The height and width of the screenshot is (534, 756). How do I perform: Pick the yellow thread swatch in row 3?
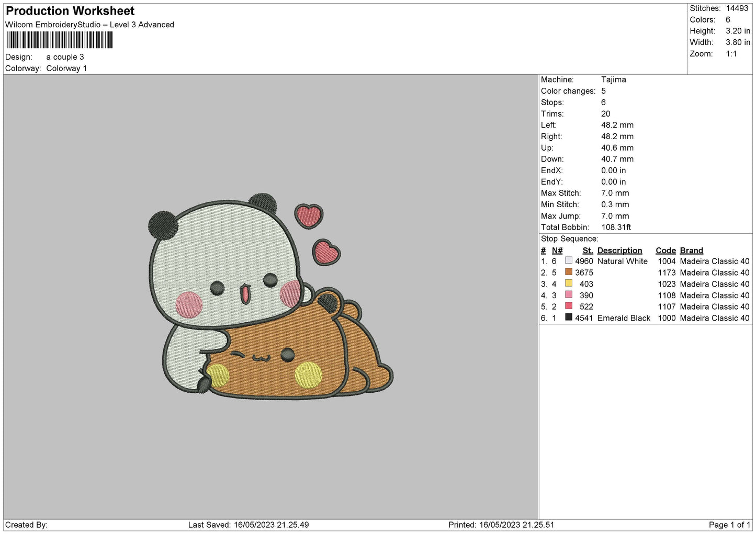(x=568, y=283)
